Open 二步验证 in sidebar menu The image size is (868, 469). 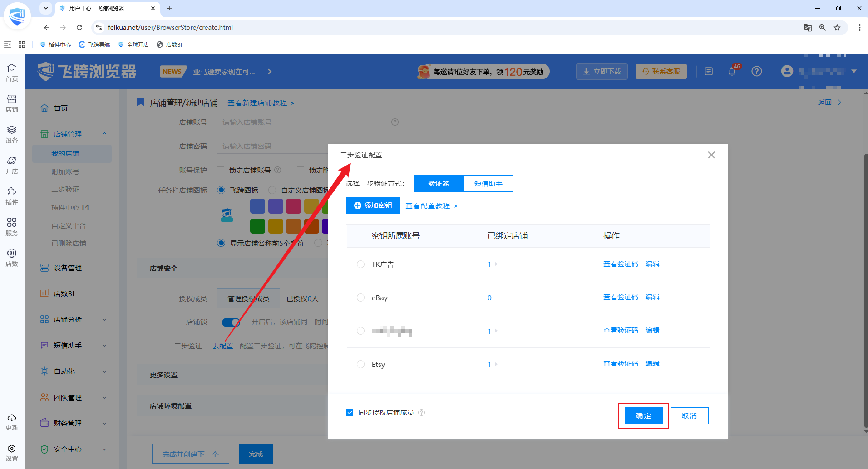(65, 190)
